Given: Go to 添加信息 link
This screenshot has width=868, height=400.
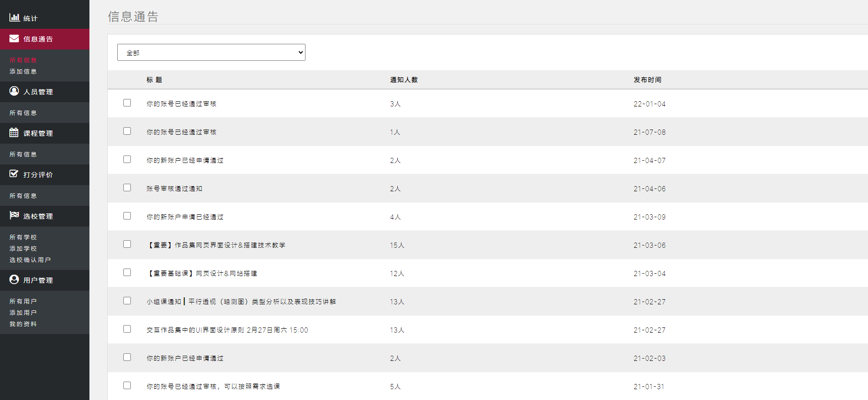Looking at the screenshot, I should 23,72.
